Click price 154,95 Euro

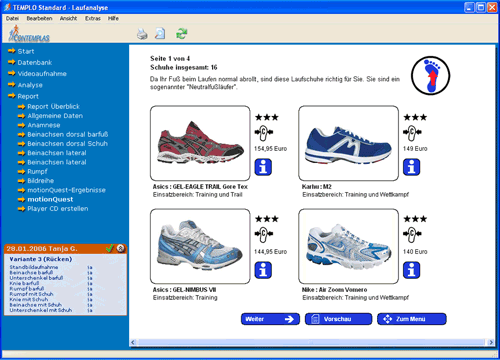(271, 149)
